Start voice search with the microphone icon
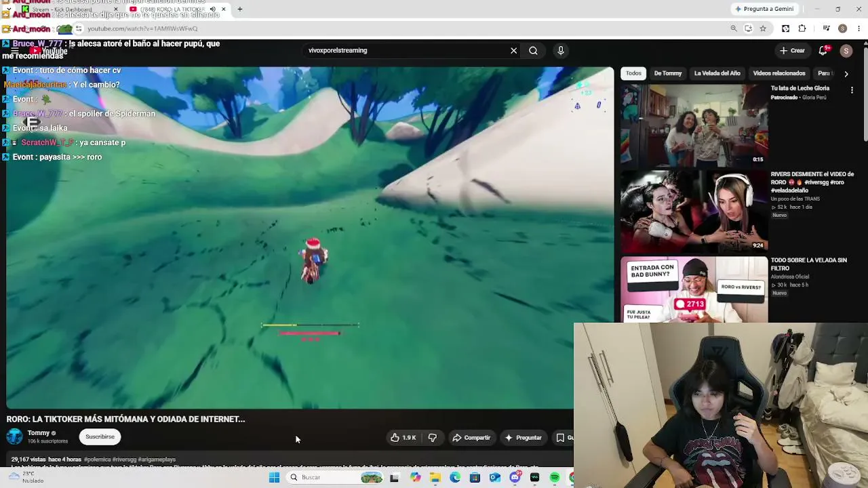This screenshot has height=488, width=868. tap(560, 50)
